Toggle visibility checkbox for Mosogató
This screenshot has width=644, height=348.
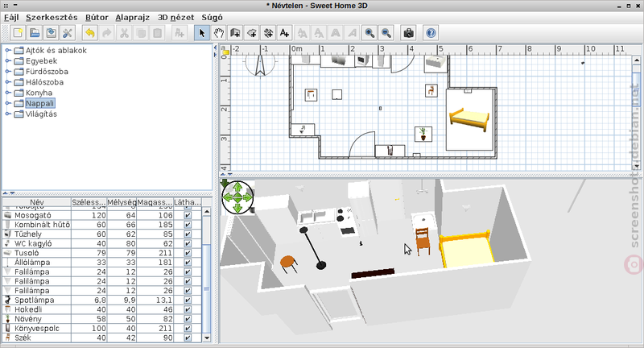pos(188,215)
